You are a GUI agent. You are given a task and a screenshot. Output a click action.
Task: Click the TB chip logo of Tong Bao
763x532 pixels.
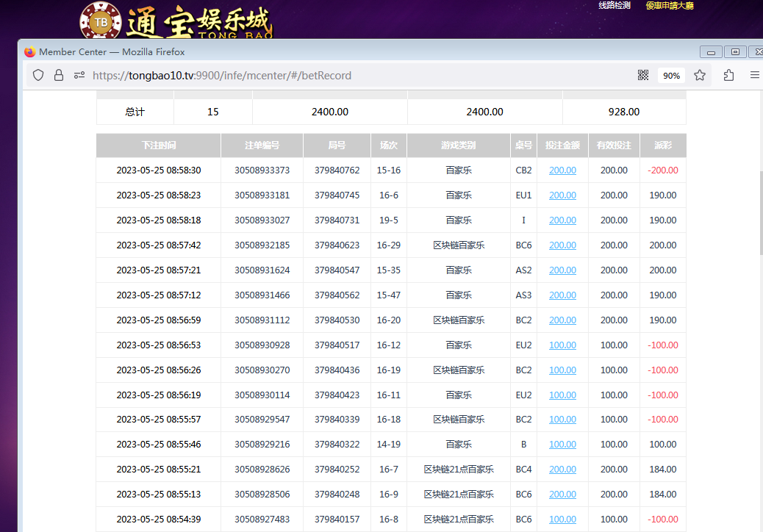coord(101,21)
